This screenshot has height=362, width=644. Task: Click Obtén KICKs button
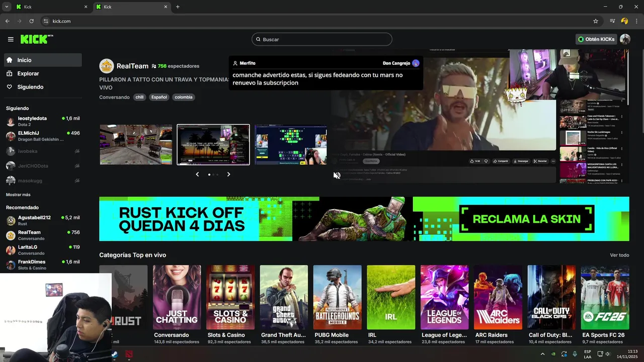596,39
